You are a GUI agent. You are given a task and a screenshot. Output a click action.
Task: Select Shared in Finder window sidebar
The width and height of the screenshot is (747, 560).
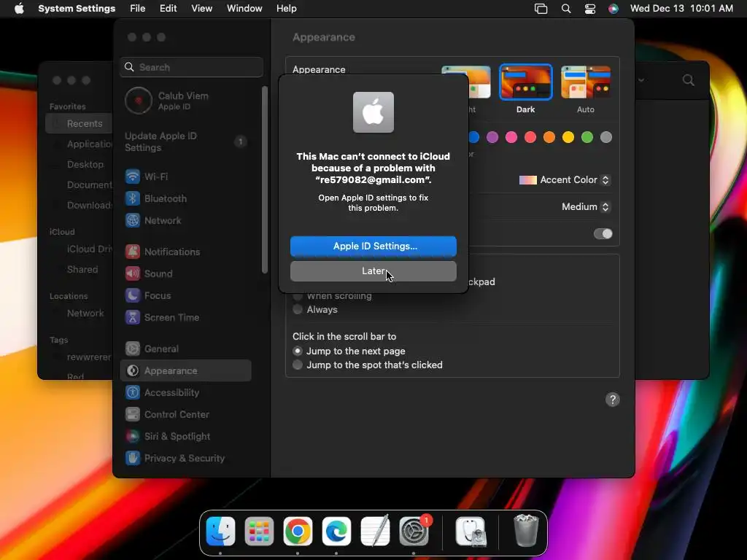pyautogui.click(x=82, y=270)
